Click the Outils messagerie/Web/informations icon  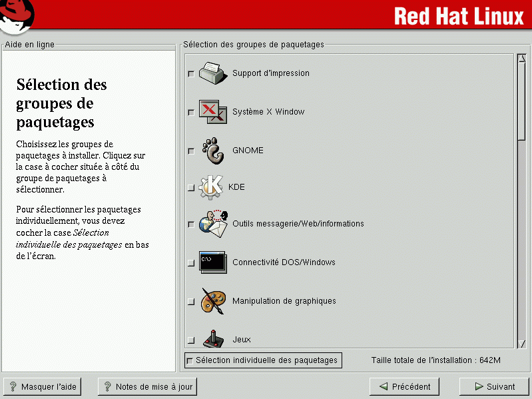(x=214, y=224)
